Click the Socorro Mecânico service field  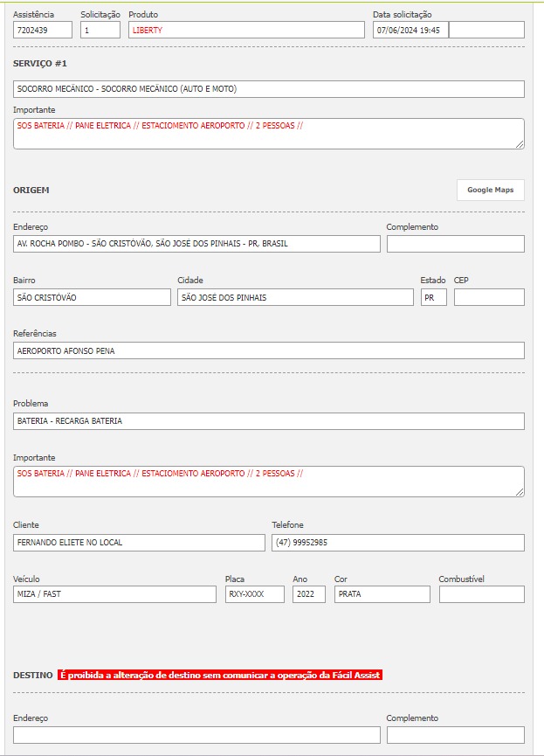tap(269, 89)
